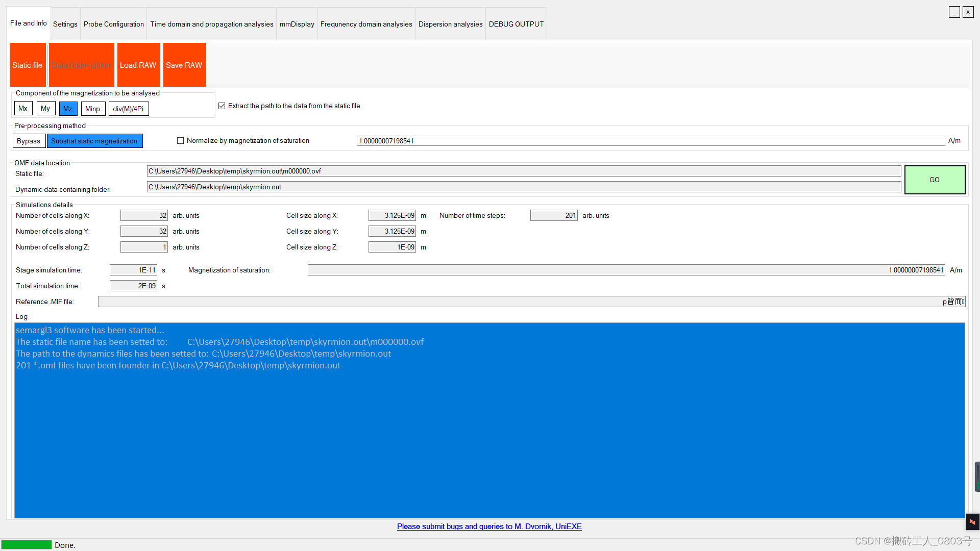Click Cell size along X field
This screenshot has height=551, width=980.
tap(392, 215)
